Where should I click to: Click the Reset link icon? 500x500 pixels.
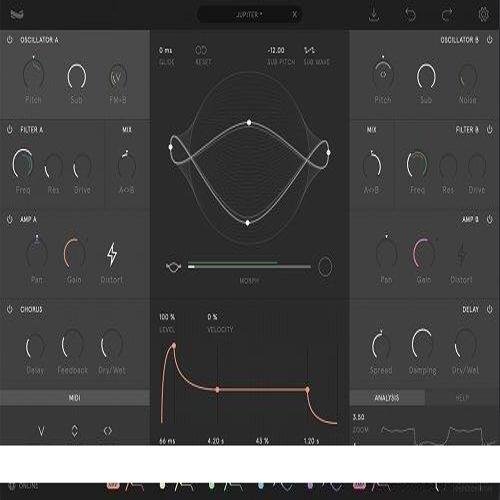[x=201, y=50]
